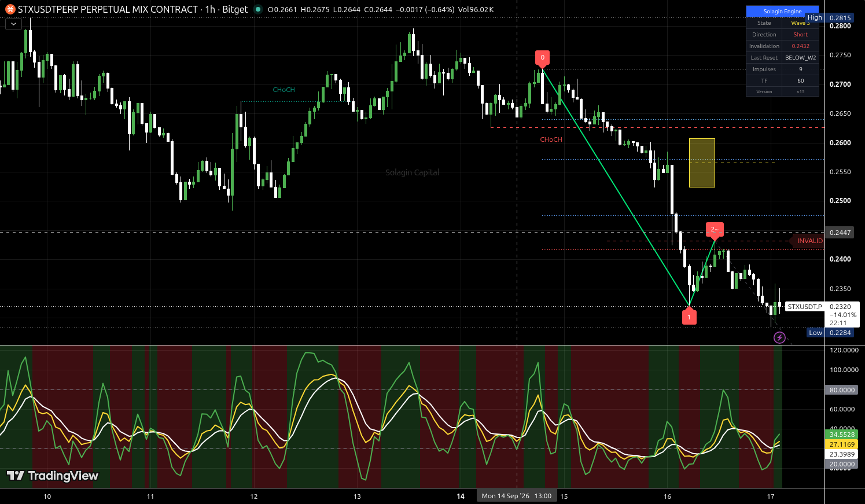Click the STXUSDT.P last price label
The image size is (865, 504).
coord(805,307)
